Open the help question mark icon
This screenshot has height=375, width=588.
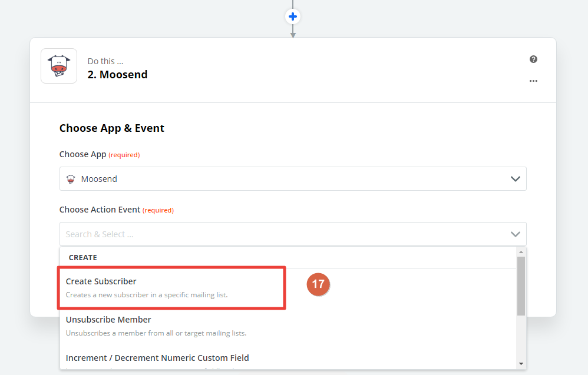(533, 59)
